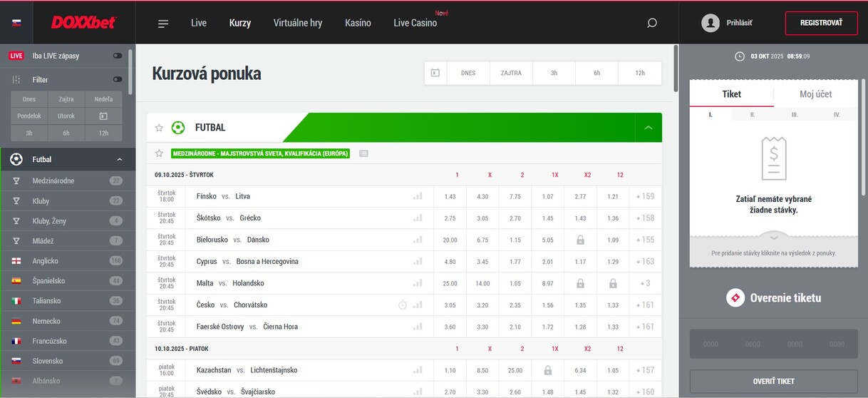868x398 pixels.
Task: Select odds 14.00 draw for Malta match
Action: pos(482,283)
